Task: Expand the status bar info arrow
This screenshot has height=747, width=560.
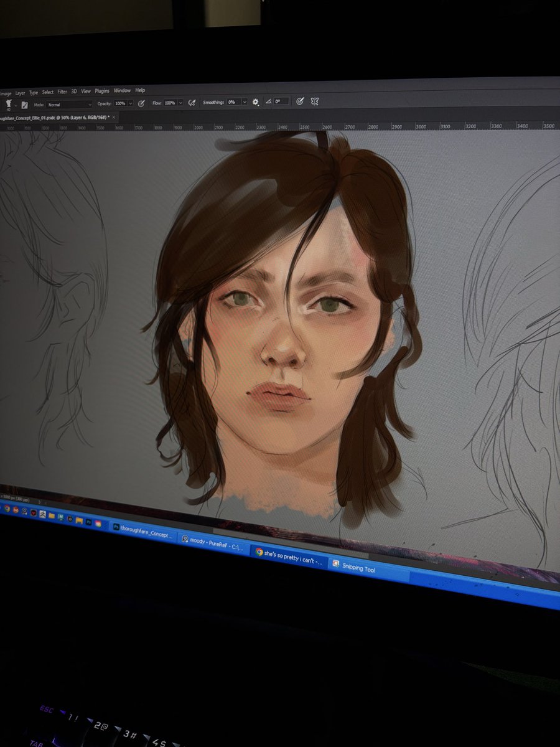Action: pyautogui.click(x=40, y=502)
